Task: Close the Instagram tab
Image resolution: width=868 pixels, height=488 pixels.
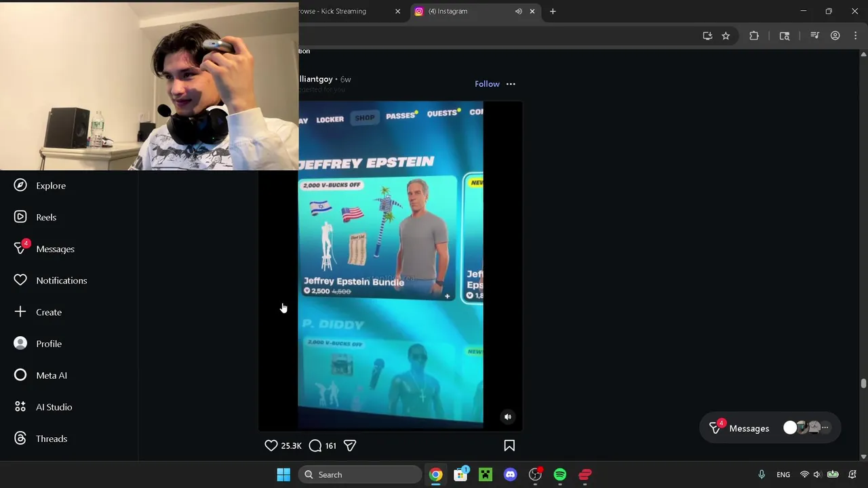Action: [x=532, y=12]
